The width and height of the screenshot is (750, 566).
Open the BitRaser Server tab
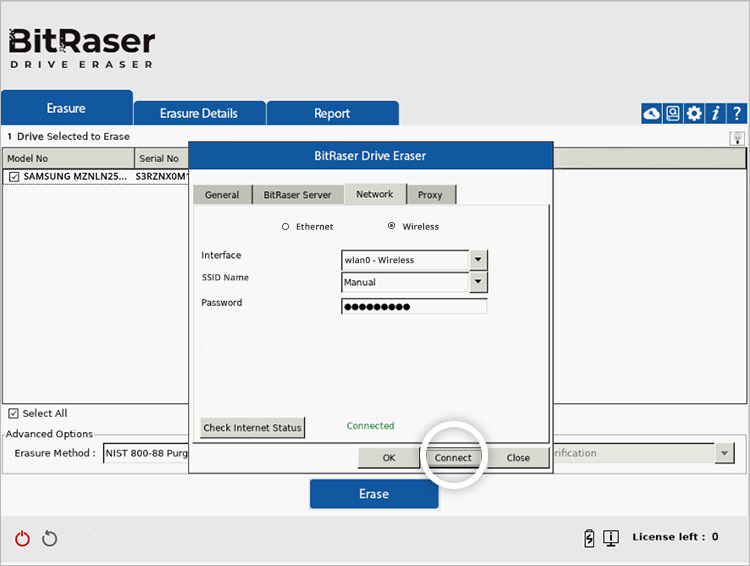(x=298, y=195)
